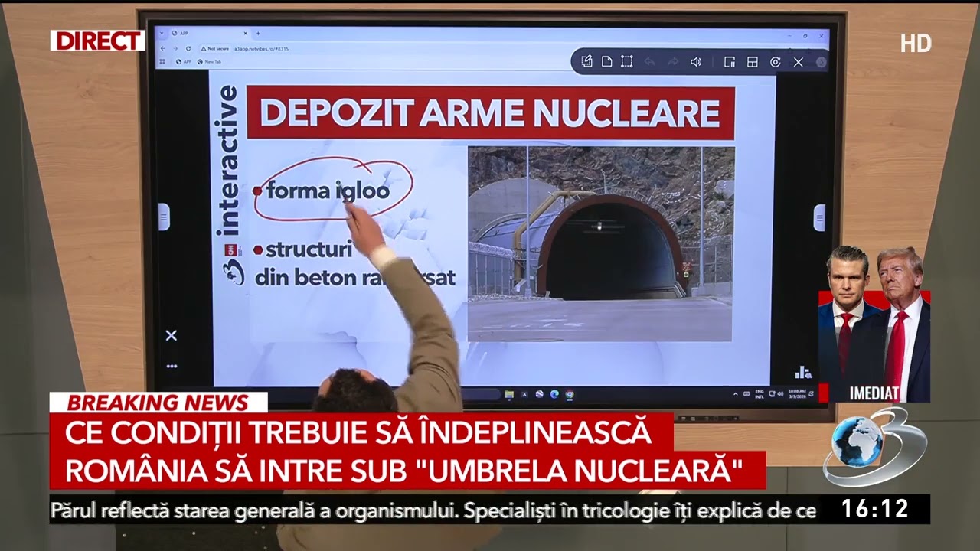The height and width of the screenshot is (551, 980).
Task: Tap the left edge side-panel handle
Action: [164, 217]
